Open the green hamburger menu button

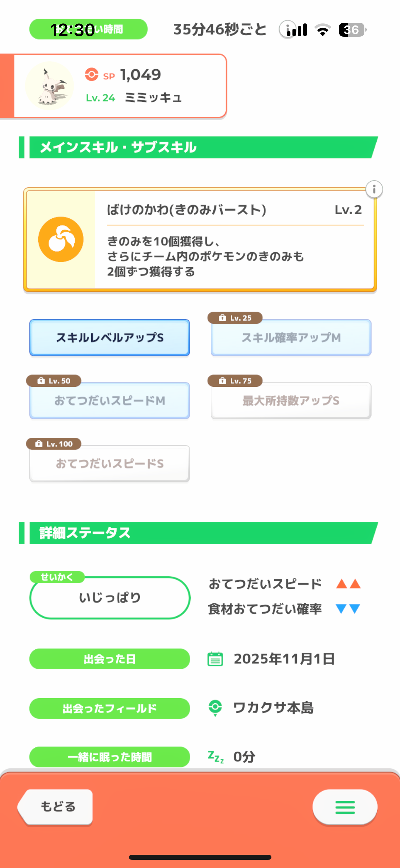tap(345, 807)
